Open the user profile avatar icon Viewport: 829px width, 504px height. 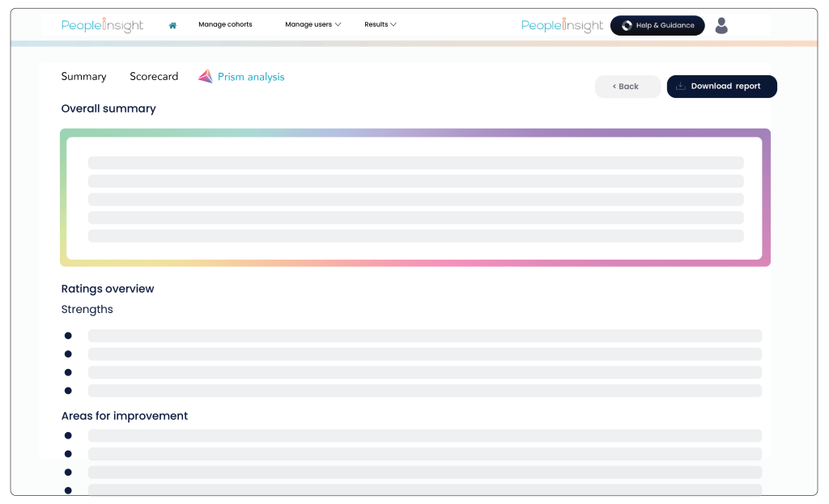click(721, 25)
